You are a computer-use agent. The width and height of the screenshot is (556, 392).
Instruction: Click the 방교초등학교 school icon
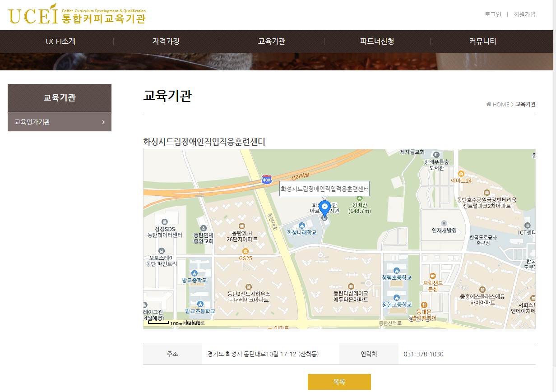pos(200,304)
